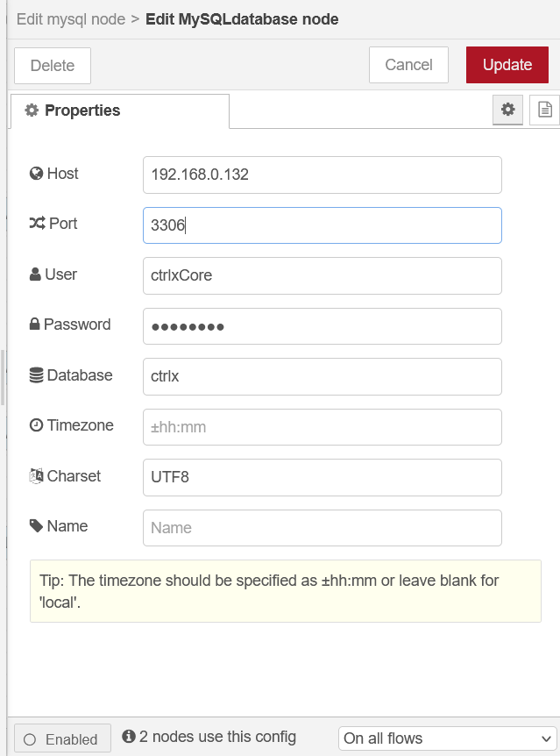This screenshot has height=756, width=560.
Task: Open the node description document icon
Action: click(x=544, y=110)
